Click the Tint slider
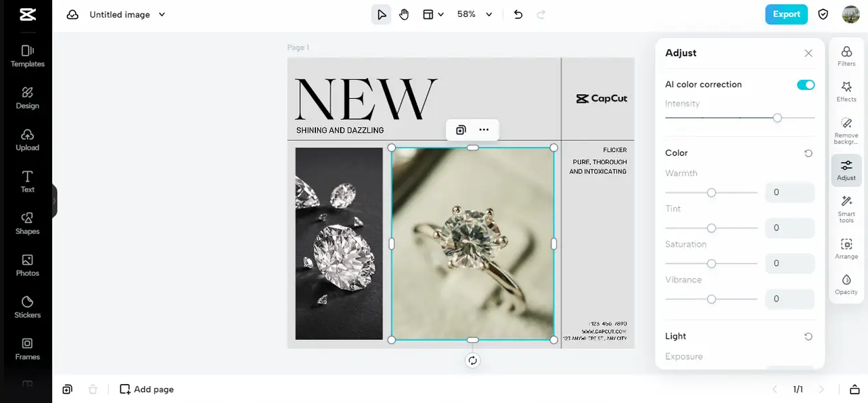Viewport: 868px width, 403px height. pos(711,228)
